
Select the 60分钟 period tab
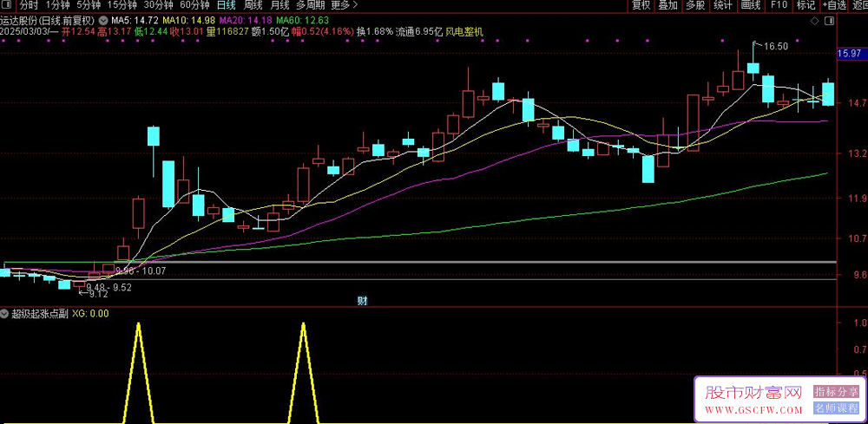pos(194,5)
